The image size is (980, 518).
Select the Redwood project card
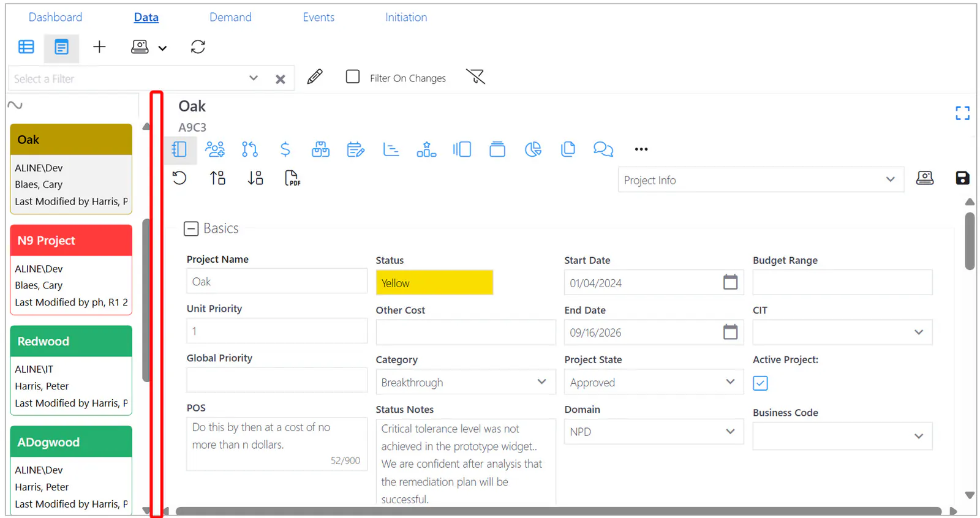[71, 370]
